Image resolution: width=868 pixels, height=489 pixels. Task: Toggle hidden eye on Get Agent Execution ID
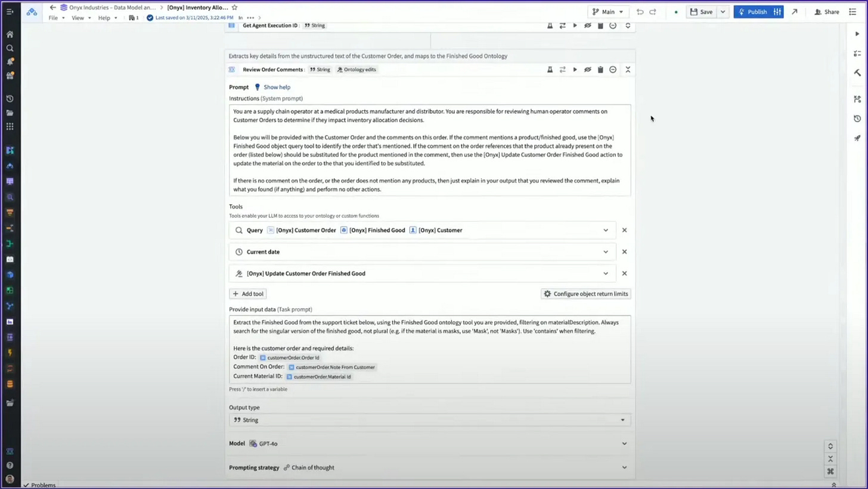(587, 26)
